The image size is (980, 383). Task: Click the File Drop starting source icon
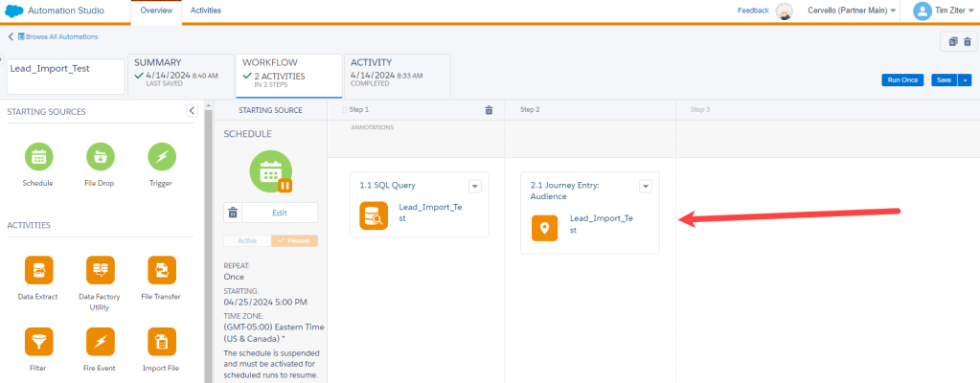(x=100, y=157)
